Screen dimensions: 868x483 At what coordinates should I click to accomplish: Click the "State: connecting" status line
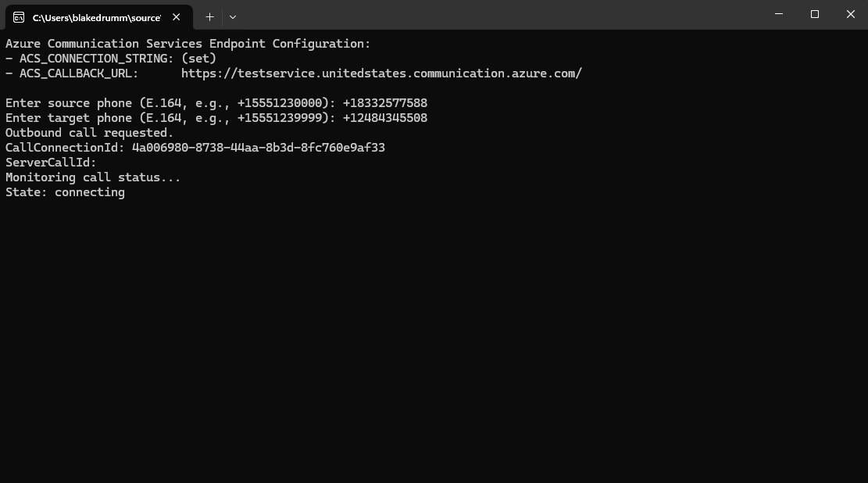(65, 192)
